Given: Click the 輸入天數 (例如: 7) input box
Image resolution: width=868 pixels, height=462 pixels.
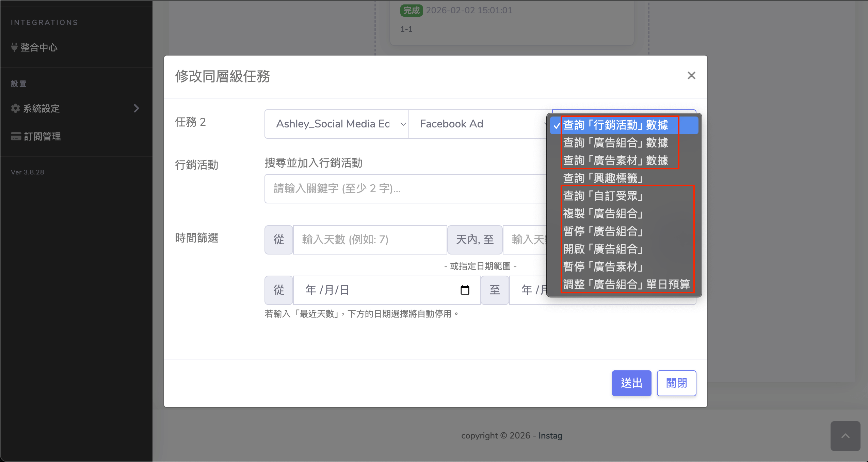Looking at the screenshot, I should click(x=370, y=240).
